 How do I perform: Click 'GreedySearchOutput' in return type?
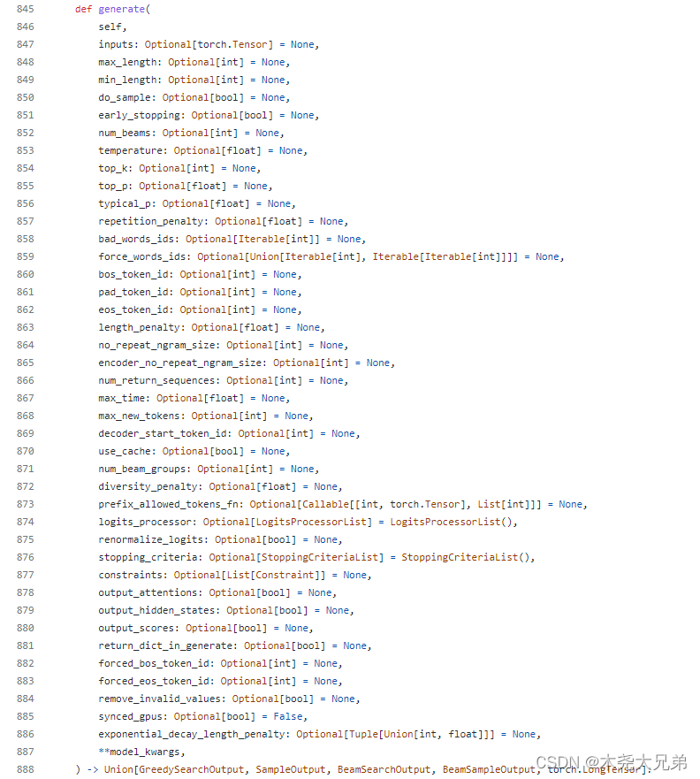tap(191, 769)
